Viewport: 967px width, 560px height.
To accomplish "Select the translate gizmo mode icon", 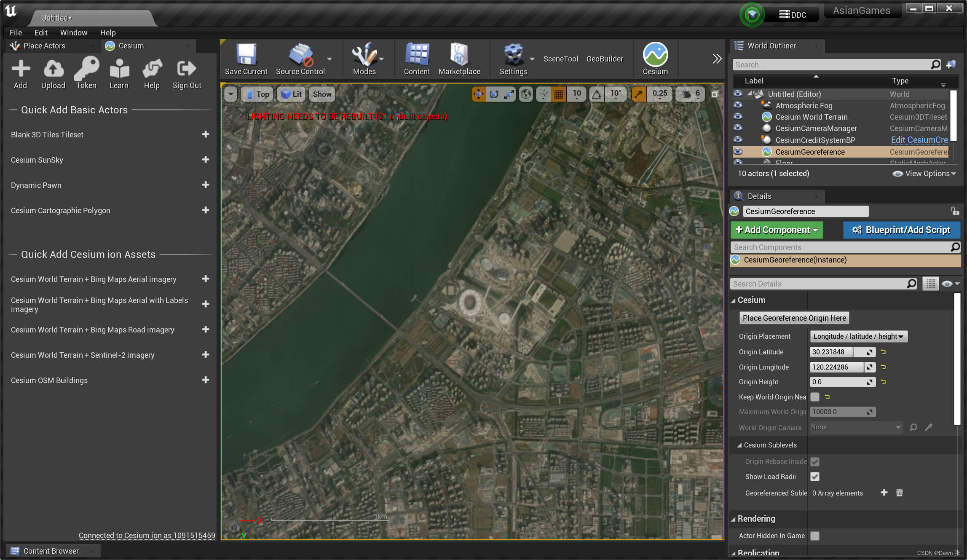I will click(479, 94).
